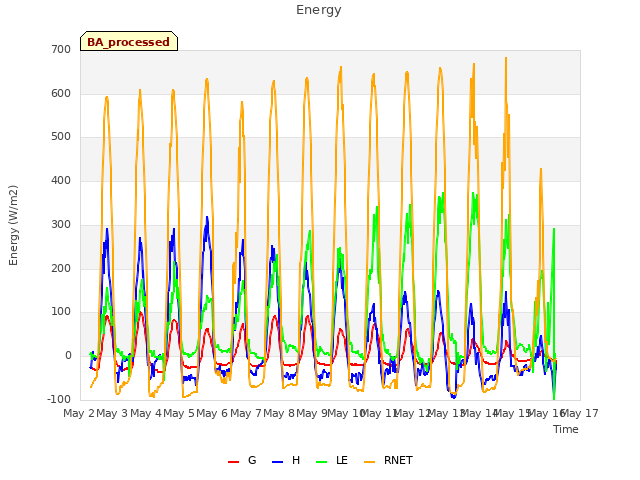
Task: Click the May 8 x-axis label
Action: pos(279,413)
